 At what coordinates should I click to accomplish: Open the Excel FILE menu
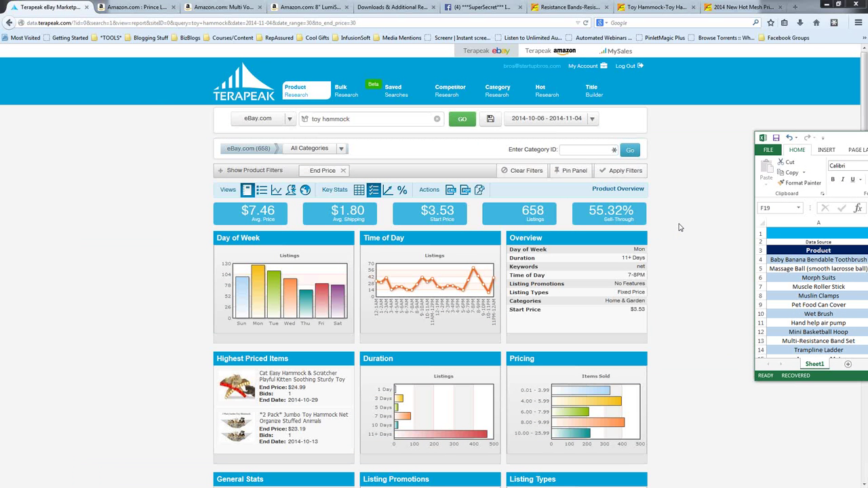coord(768,150)
